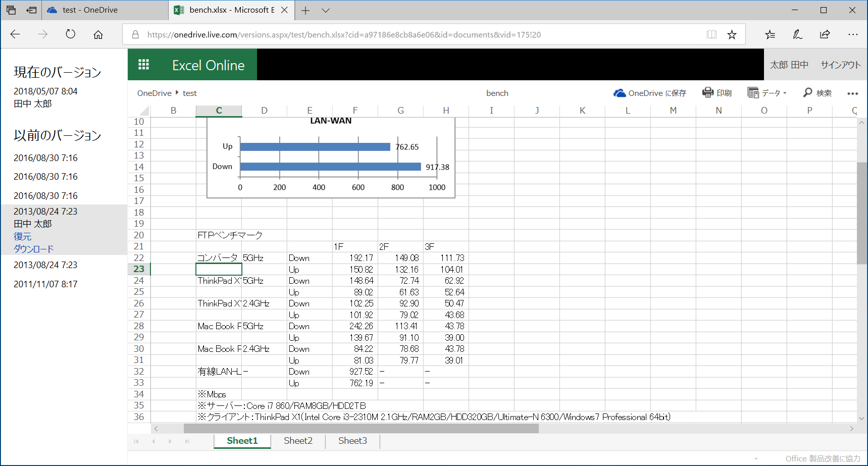Click the Office 製品改善に協力 link
This screenshot has height=466, width=868.
[823, 458]
